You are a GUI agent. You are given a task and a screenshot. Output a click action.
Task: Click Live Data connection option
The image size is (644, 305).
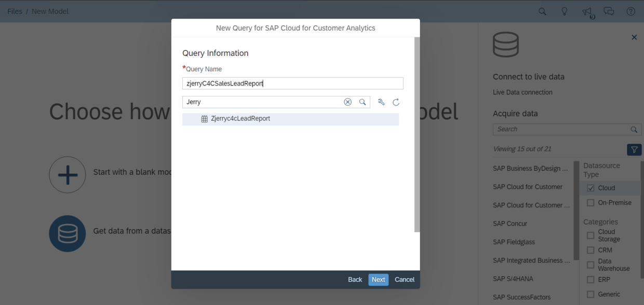[522, 92]
